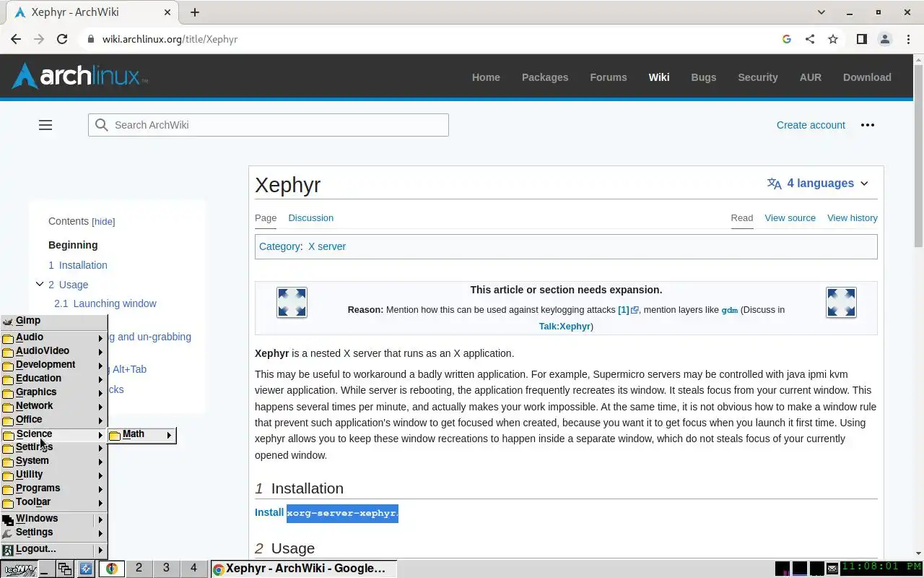Open a new browser tab
The image size is (924, 578).
coord(195,12)
